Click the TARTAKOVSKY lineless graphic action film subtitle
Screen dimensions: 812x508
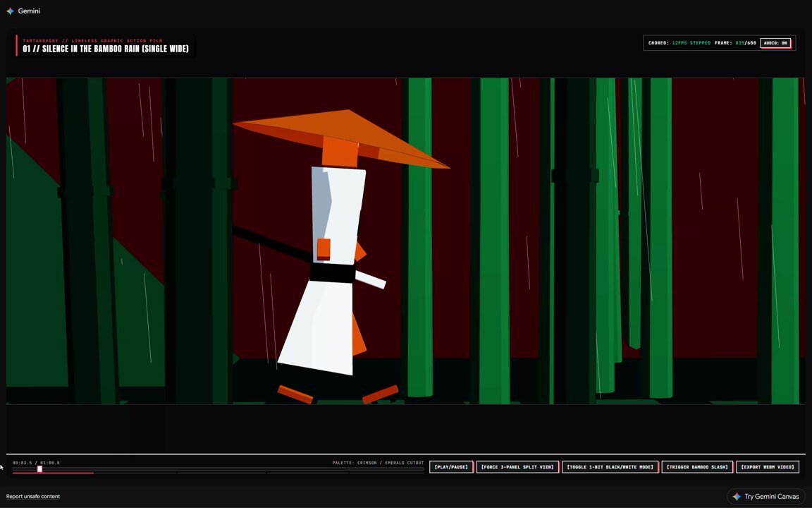(x=93, y=40)
